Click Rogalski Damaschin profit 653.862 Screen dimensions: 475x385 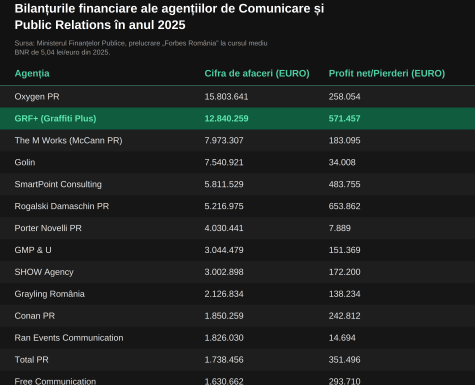click(x=344, y=206)
